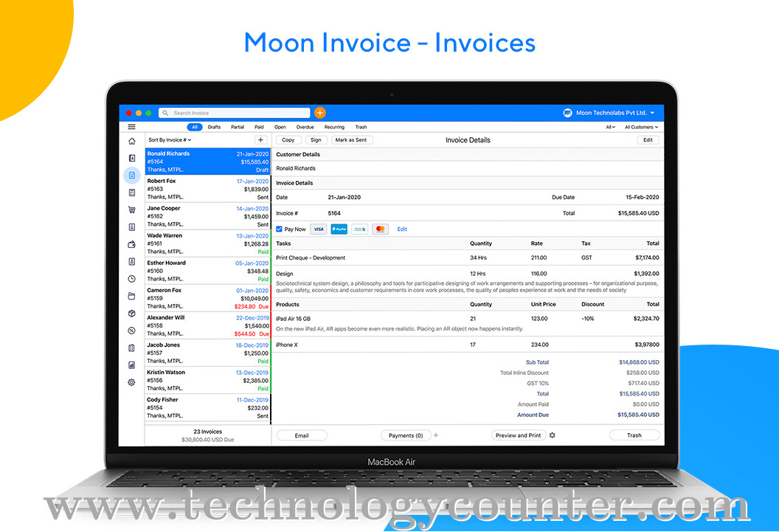Open the folder projects sidebar icon
779x532 pixels.
pos(131,296)
